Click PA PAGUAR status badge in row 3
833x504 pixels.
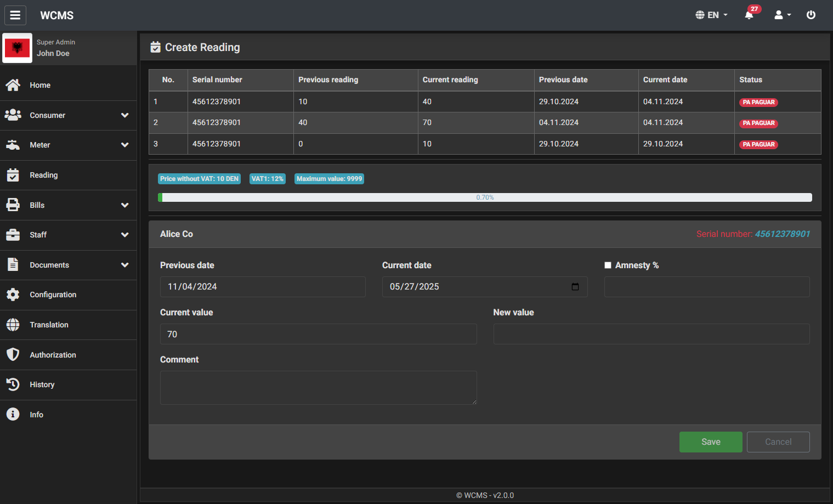click(759, 144)
